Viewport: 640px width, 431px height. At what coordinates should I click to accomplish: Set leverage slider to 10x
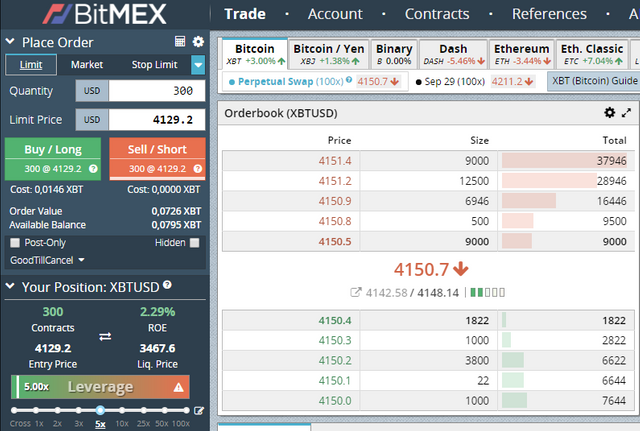pos(122,410)
